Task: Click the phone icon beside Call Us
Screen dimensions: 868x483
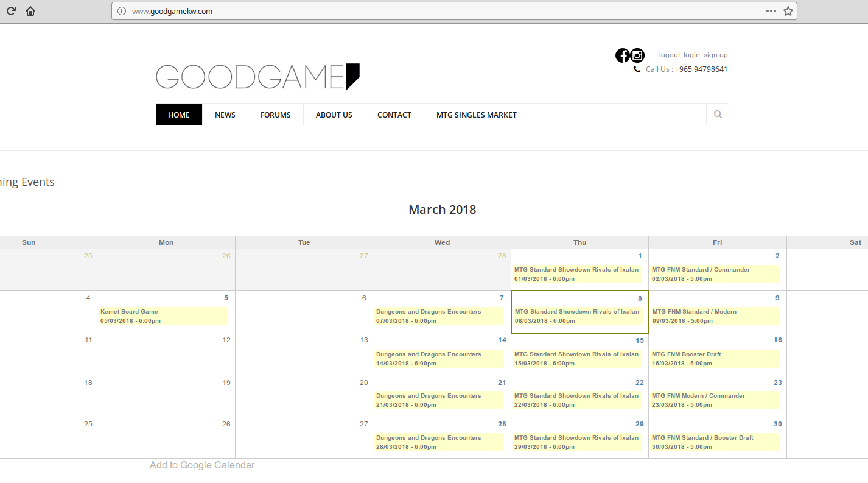Action: (x=637, y=69)
